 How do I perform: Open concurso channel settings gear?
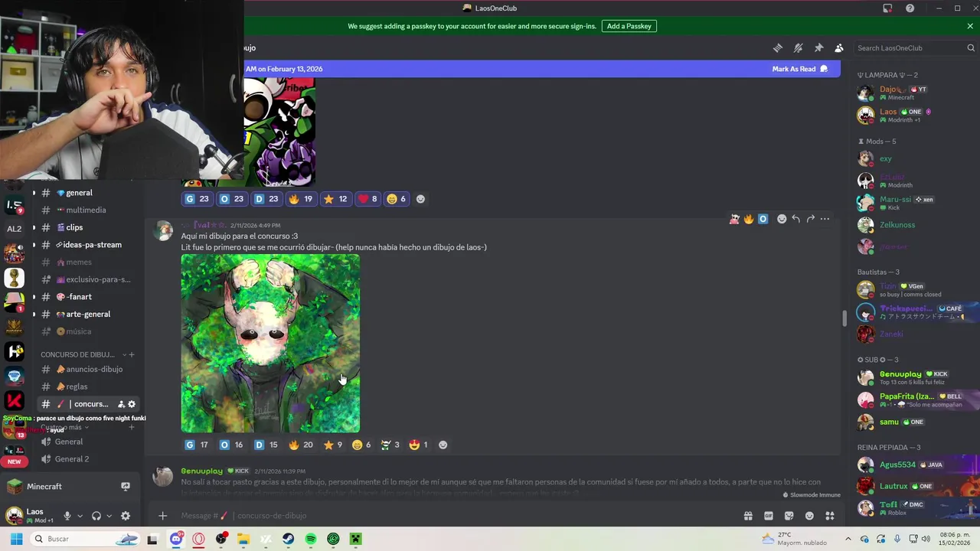(132, 404)
